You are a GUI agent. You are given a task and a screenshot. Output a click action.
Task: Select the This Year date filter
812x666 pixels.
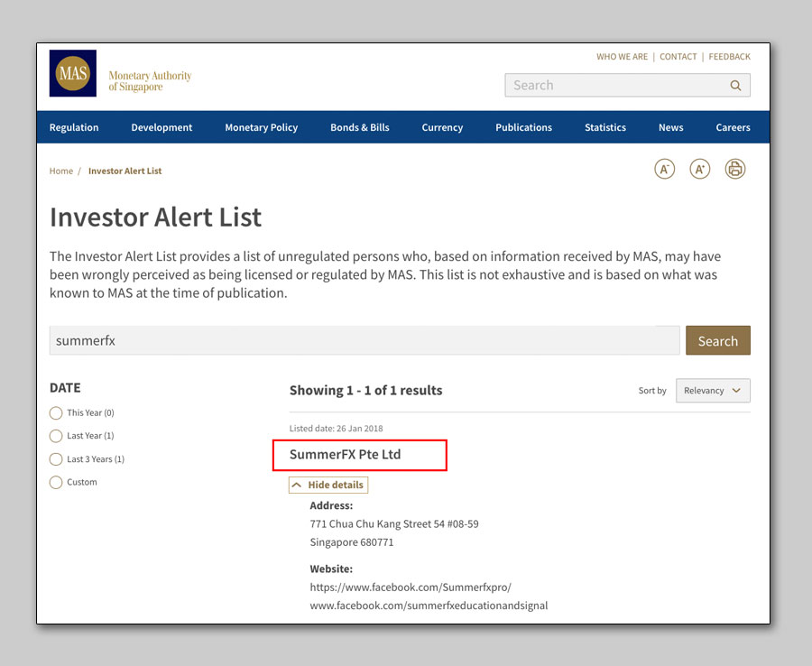pos(56,412)
